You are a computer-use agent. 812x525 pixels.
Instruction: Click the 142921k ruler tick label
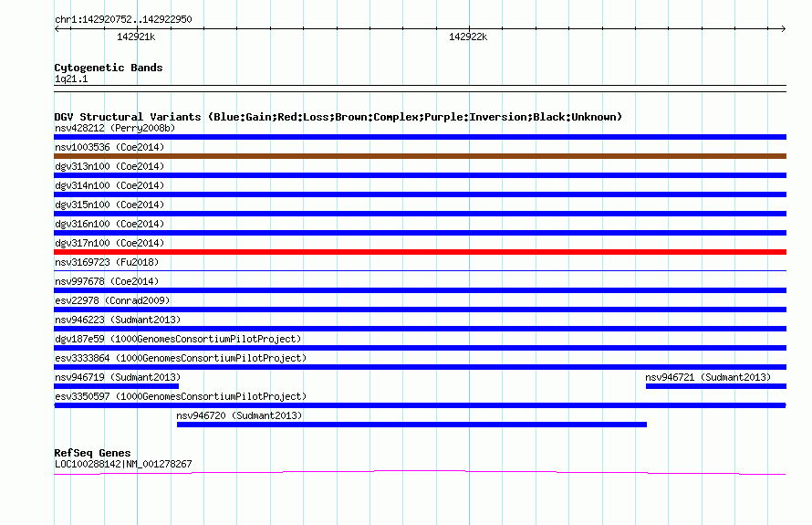point(136,37)
